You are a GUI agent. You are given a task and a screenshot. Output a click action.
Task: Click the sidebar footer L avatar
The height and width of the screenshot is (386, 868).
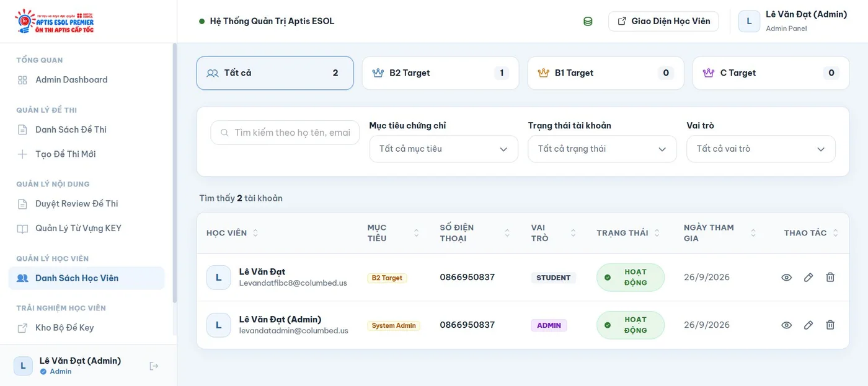(x=23, y=366)
